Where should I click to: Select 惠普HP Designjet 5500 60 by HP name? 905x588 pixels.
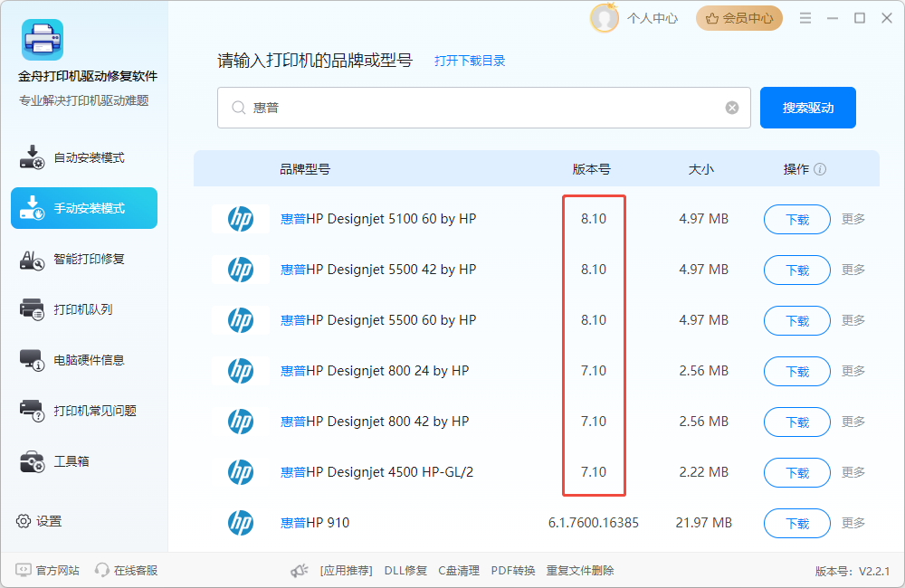378,320
